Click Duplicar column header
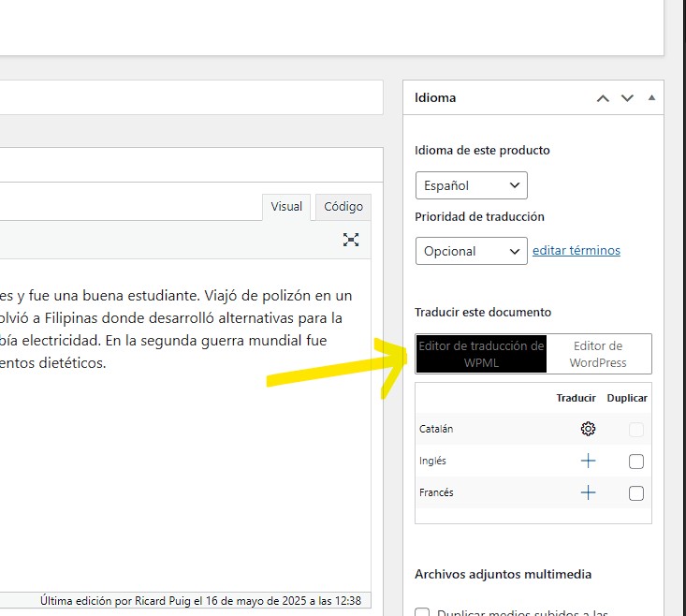 coord(627,398)
